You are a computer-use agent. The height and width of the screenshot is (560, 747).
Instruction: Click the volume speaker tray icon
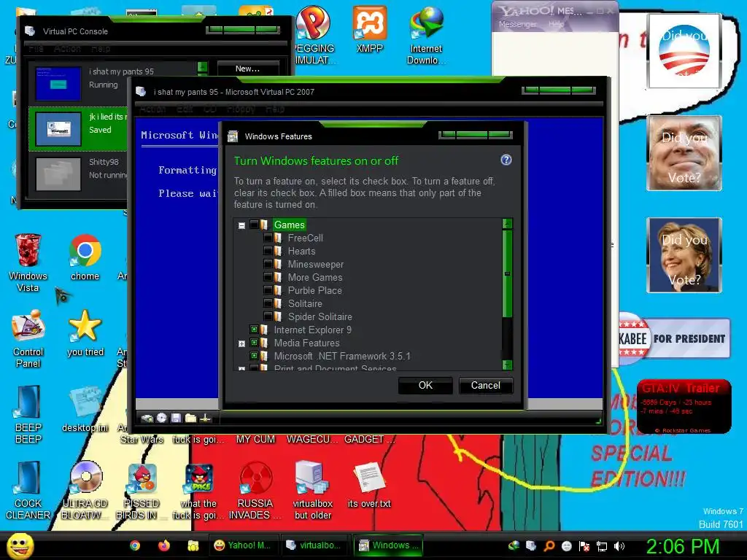619,546
